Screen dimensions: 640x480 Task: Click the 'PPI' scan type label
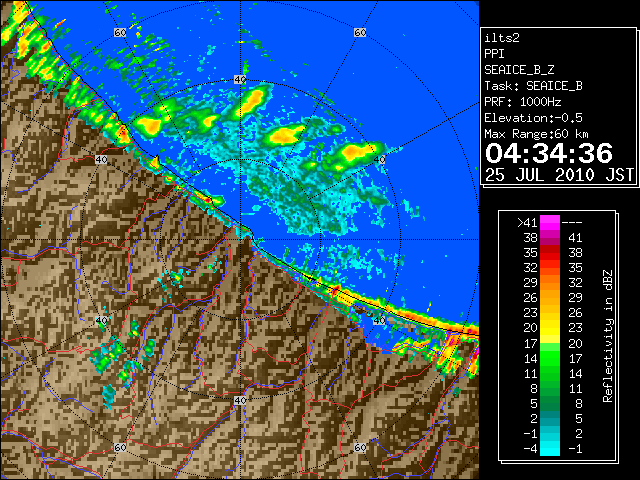coord(494,54)
